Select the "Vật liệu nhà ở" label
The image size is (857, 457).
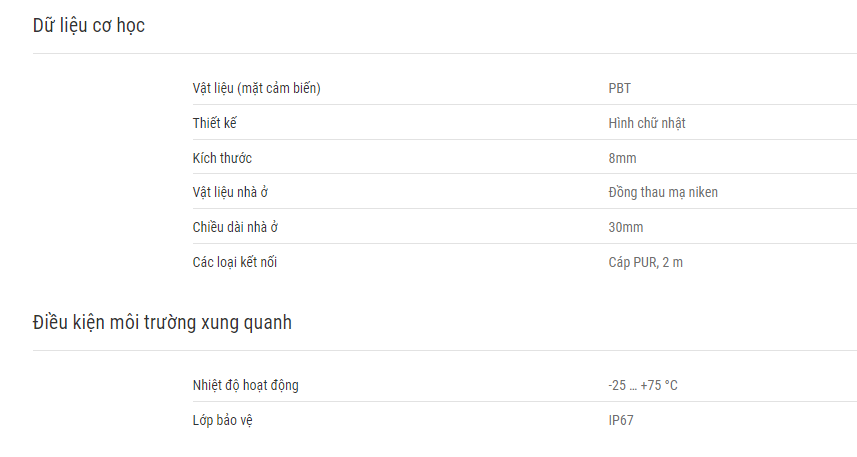click(230, 192)
